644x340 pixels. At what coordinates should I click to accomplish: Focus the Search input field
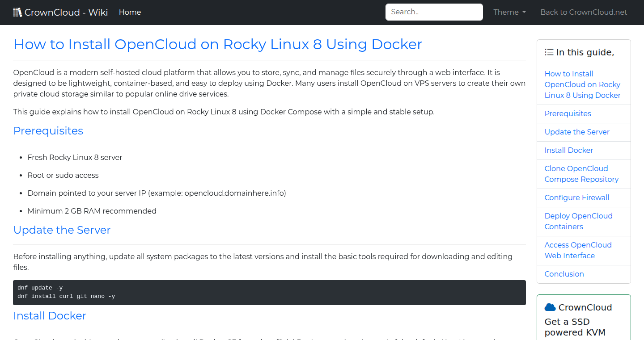tap(434, 12)
